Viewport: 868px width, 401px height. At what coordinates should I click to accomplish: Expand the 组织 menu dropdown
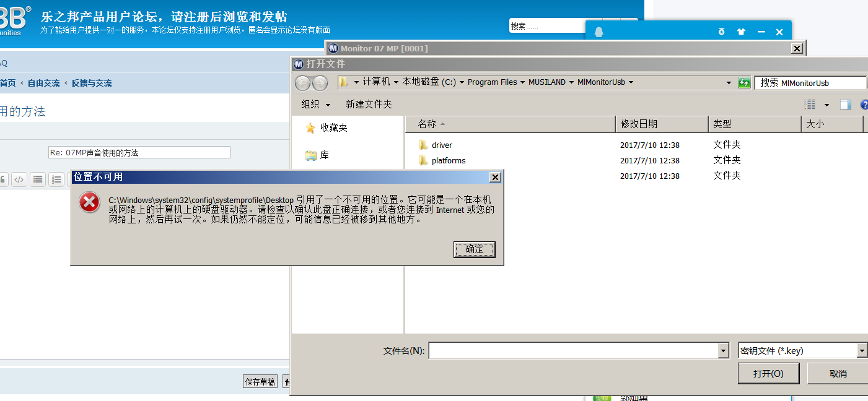[316, 105]
